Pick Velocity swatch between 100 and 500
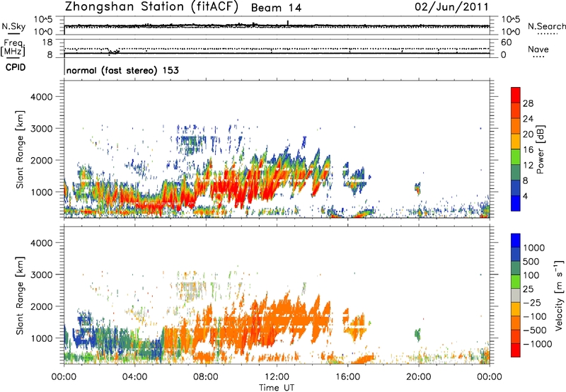 (516, 268)
